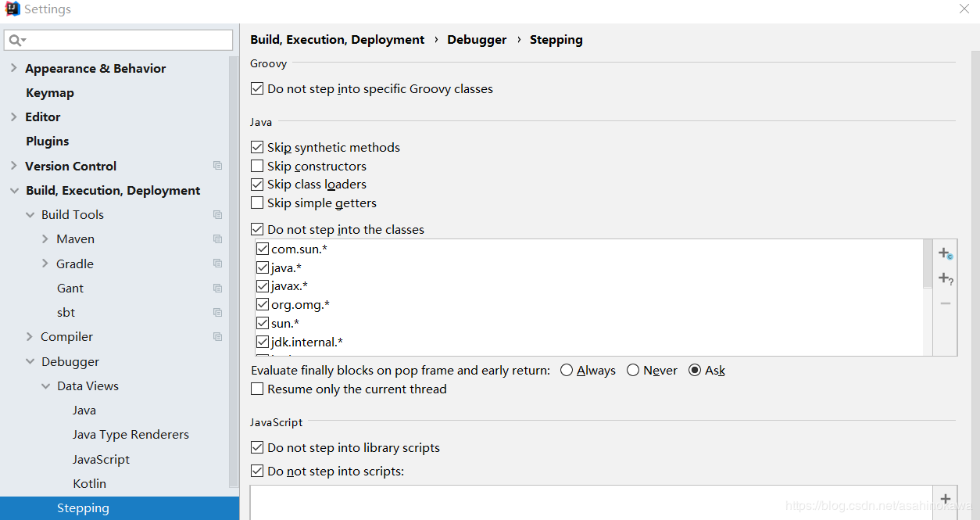Click the Remove minus icon beside class list

pos(946,303)
